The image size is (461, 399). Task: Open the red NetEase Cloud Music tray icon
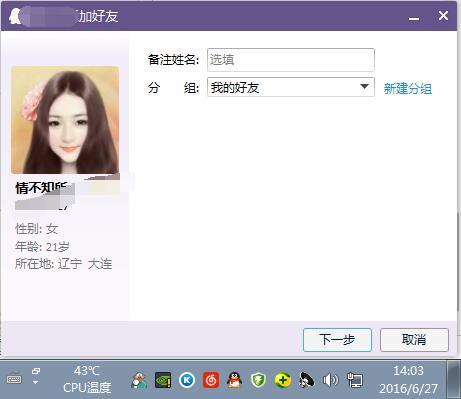pyautogui.click(x=211, y=380)
